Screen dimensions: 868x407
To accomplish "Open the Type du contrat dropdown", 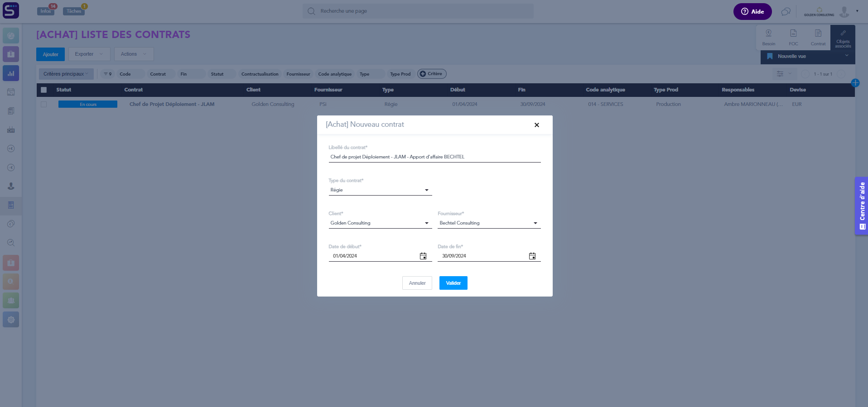I will pos(380,190).
